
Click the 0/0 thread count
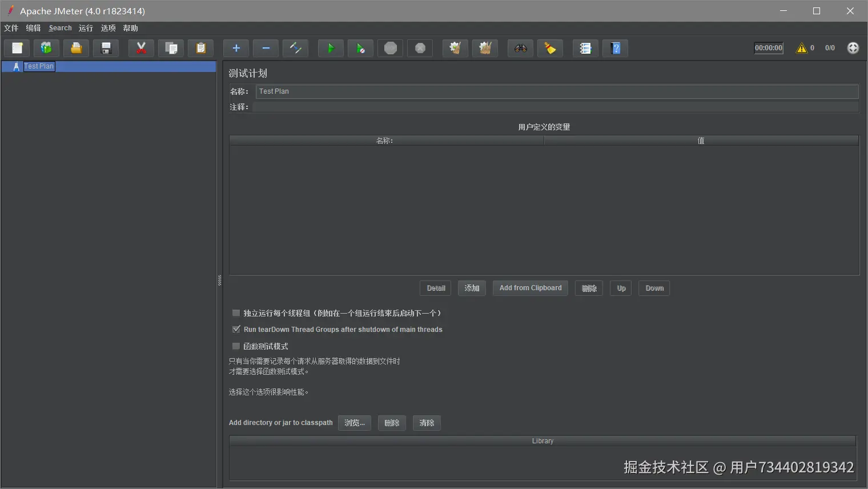pos(830,48)
